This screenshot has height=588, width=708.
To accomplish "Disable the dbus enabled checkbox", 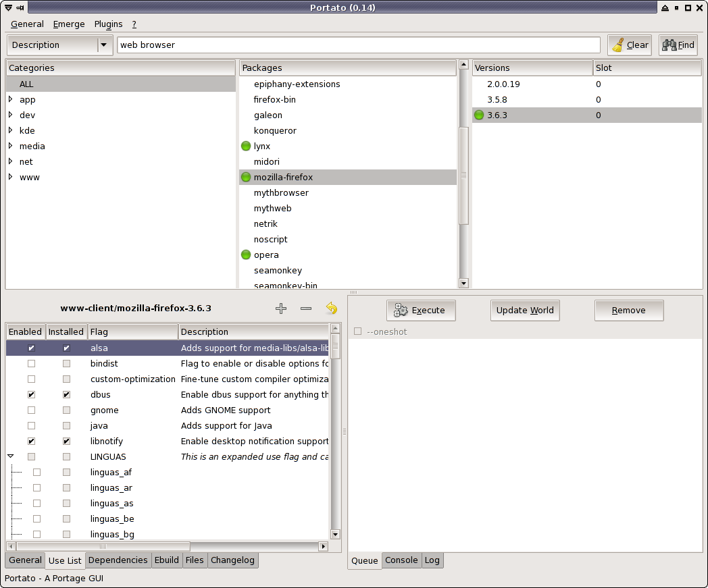I will pos(31,395).
